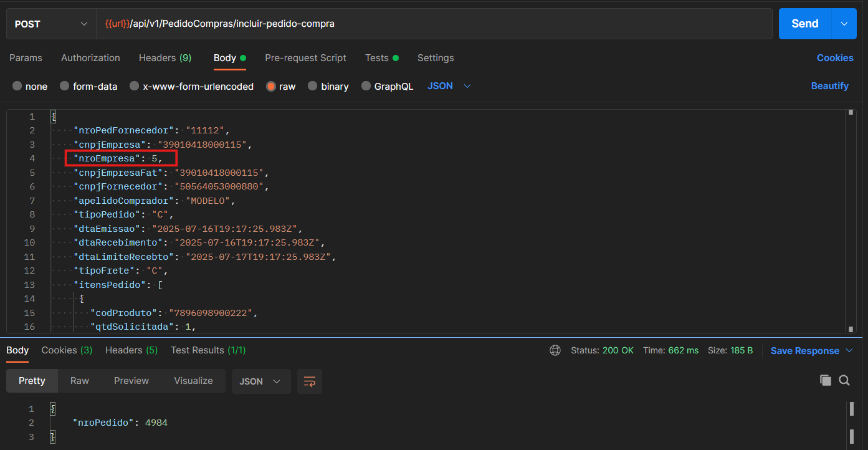Viewport: 868px width, 450px height.
Task: Expand the Save Response chevron
Action: [x=849, y=351]
